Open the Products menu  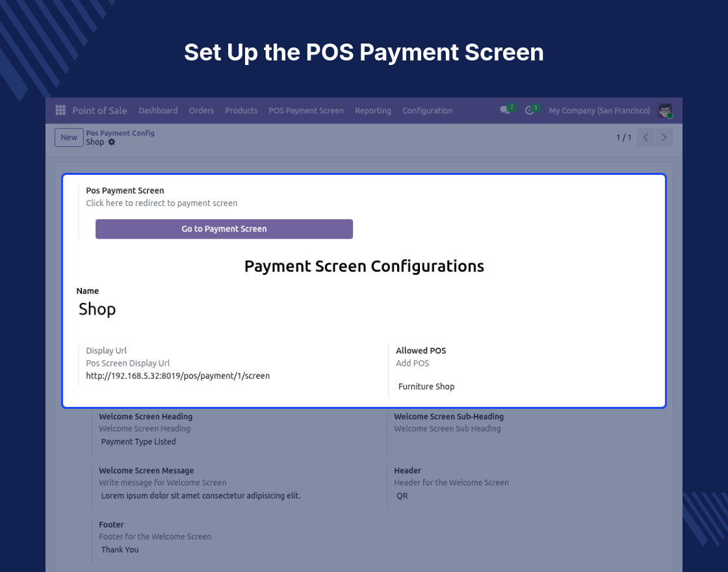click(241, 110)
